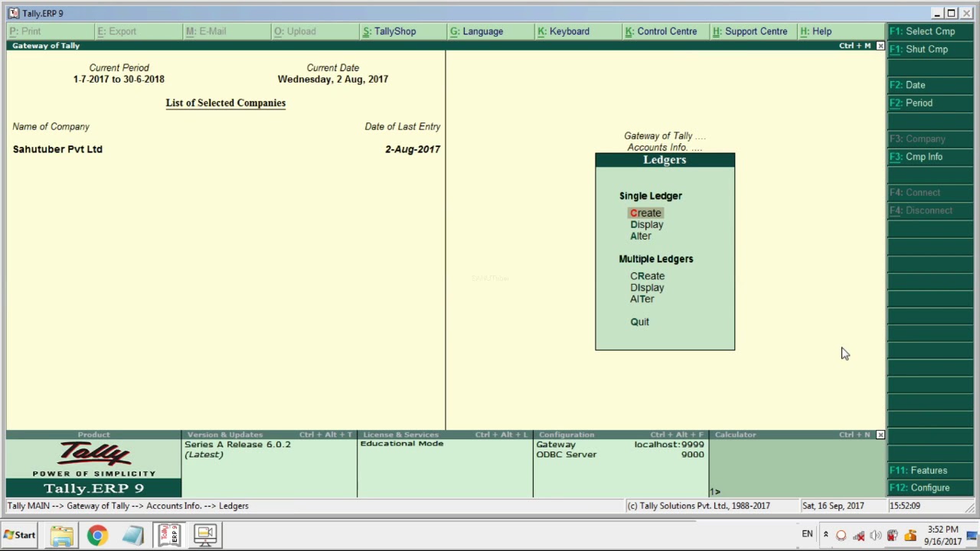Close the Calculator panel with its X
Image resolution: width=980 pixels, height=551 pixels.
880,434
